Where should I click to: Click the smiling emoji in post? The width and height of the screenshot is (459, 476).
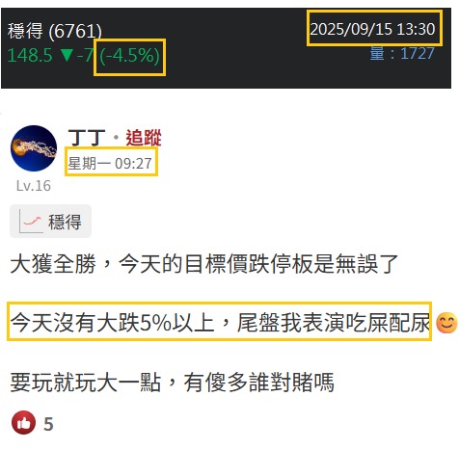(x=446, y=323)
